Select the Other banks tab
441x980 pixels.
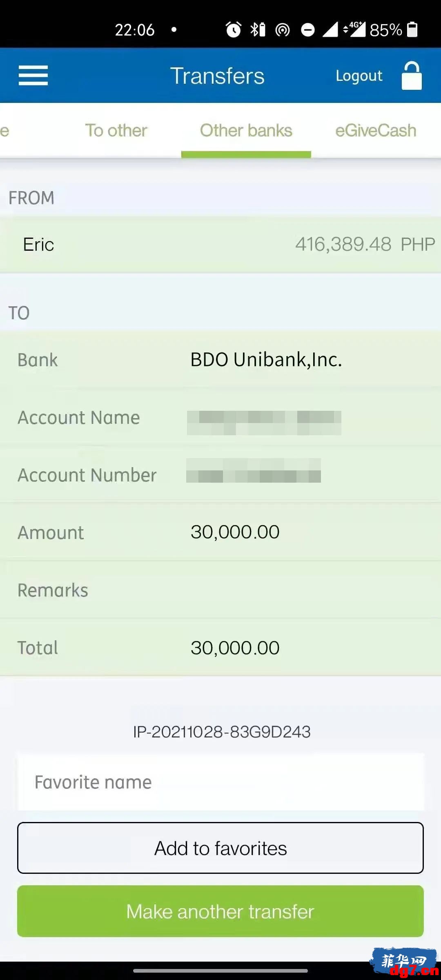tap(246, 131)
